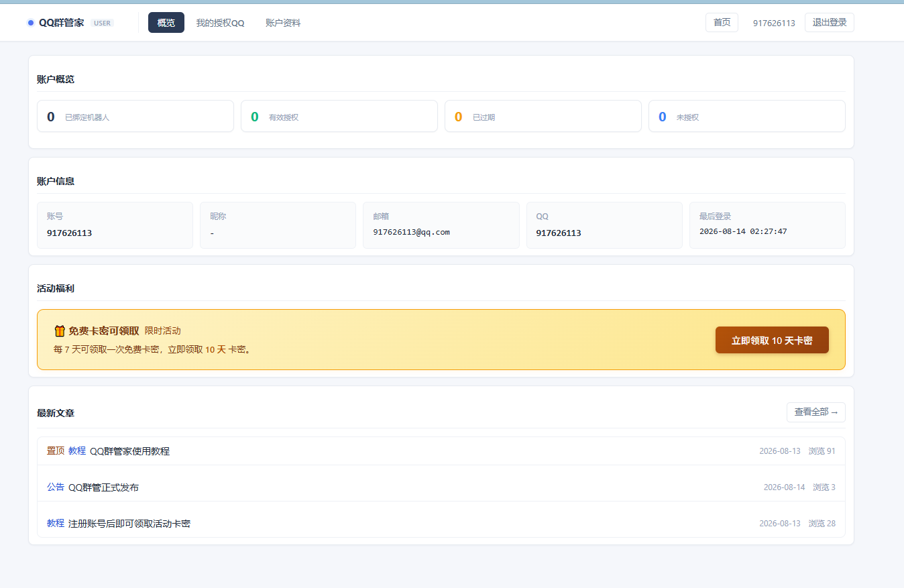Click the blue dot logo beside QQ群管家
Screen dimensions: 904x588
click(x=31, y=23)
